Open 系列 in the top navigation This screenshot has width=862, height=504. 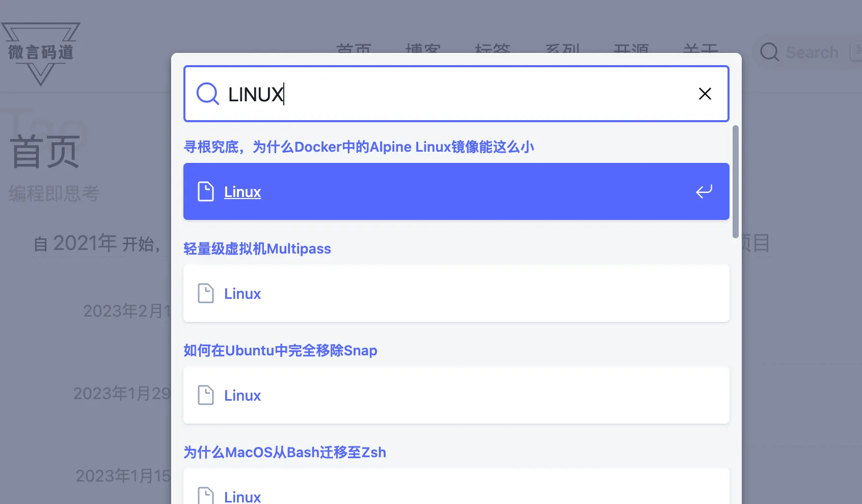[562, 49]
